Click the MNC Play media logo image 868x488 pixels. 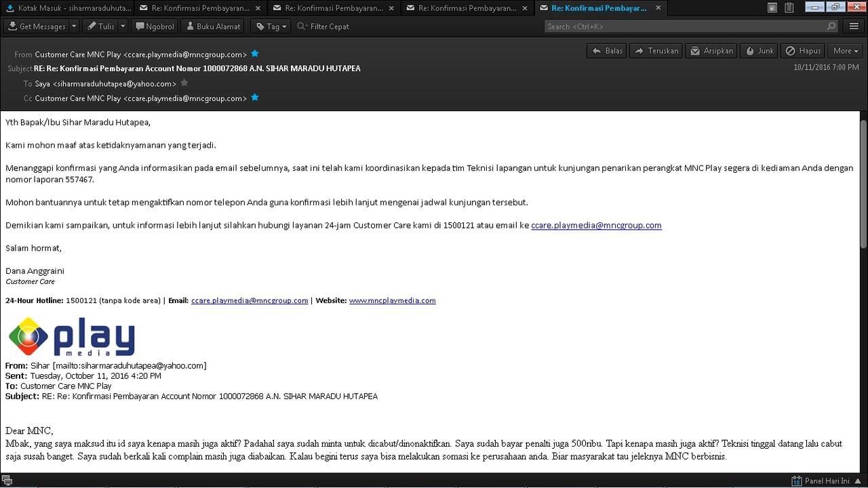click(71, 336)
